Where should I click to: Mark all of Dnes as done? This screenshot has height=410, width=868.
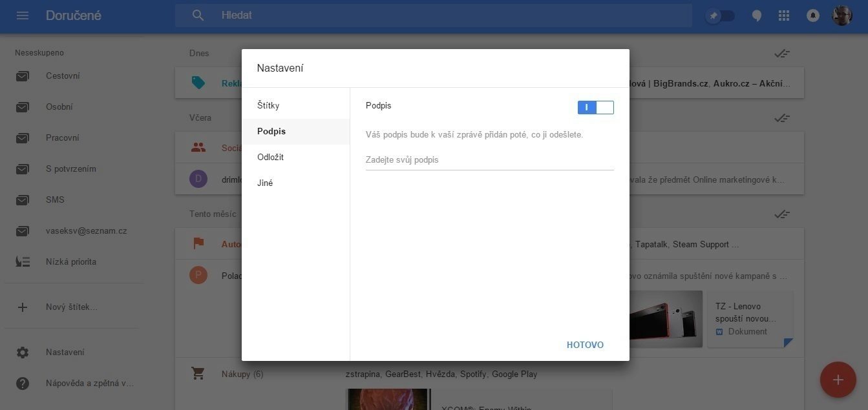click(782, 54)
